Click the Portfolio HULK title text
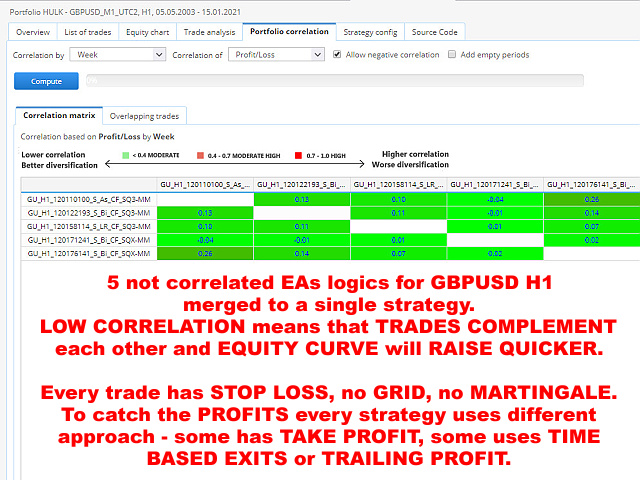The width and height of the screenshot is (640, 480). [x=125, y=12]
